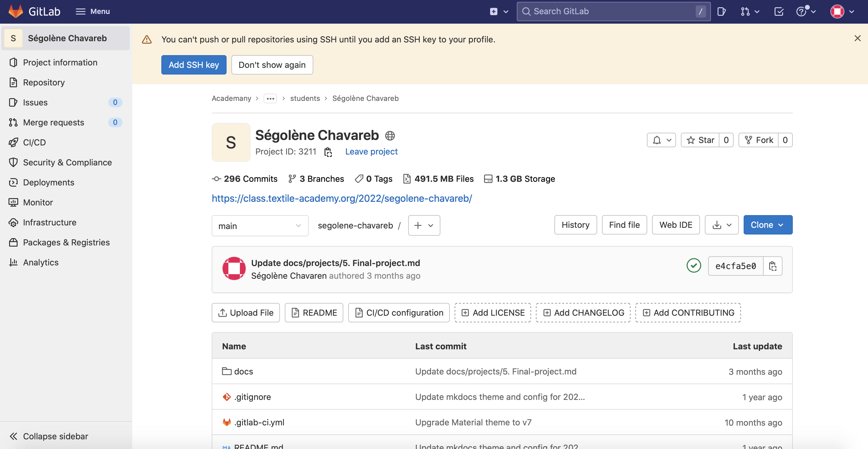
Task: Click the pipeline passed status icon
Action: (693, 266)
